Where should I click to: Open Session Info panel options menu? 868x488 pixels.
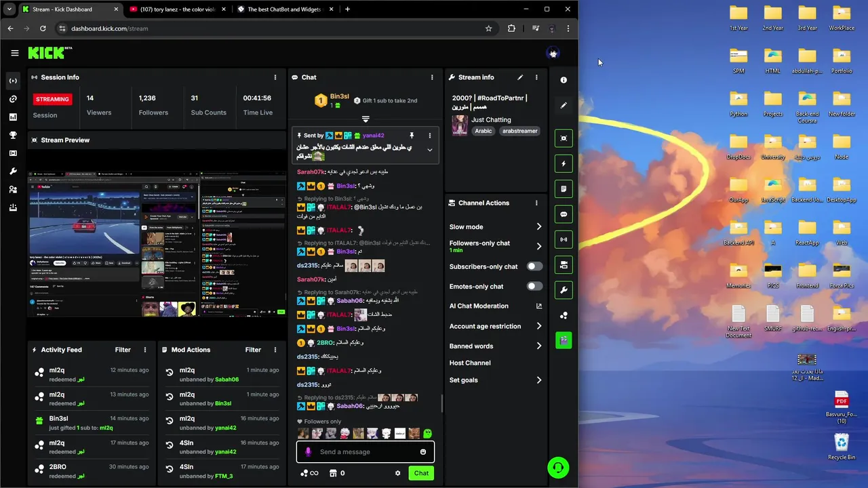(x=275, y=77)
